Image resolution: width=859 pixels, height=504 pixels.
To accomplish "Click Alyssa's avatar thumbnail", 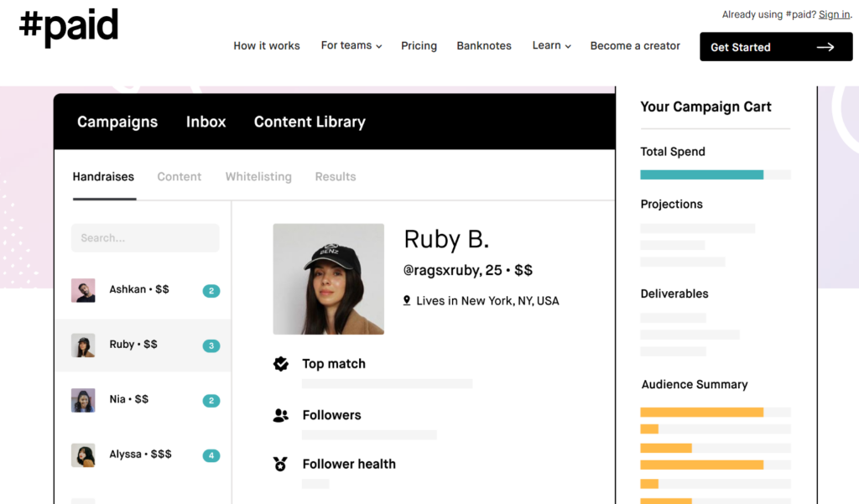I will 83,455.
